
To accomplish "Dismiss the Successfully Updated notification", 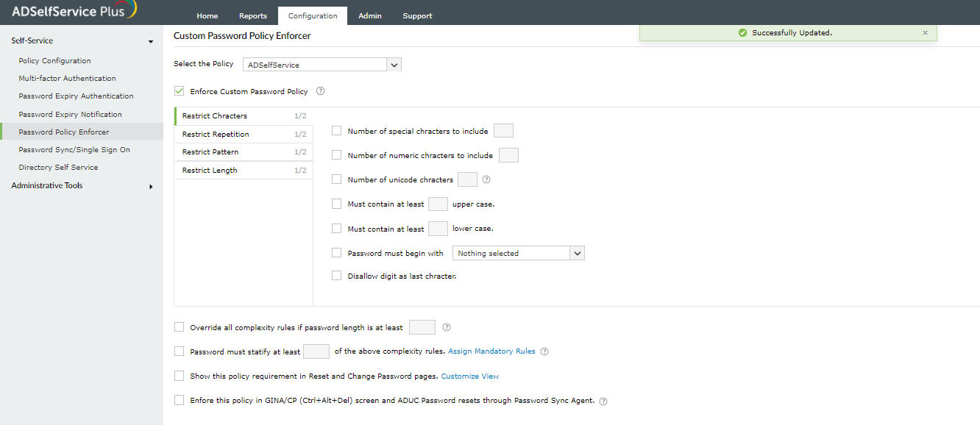I will 925,32.
